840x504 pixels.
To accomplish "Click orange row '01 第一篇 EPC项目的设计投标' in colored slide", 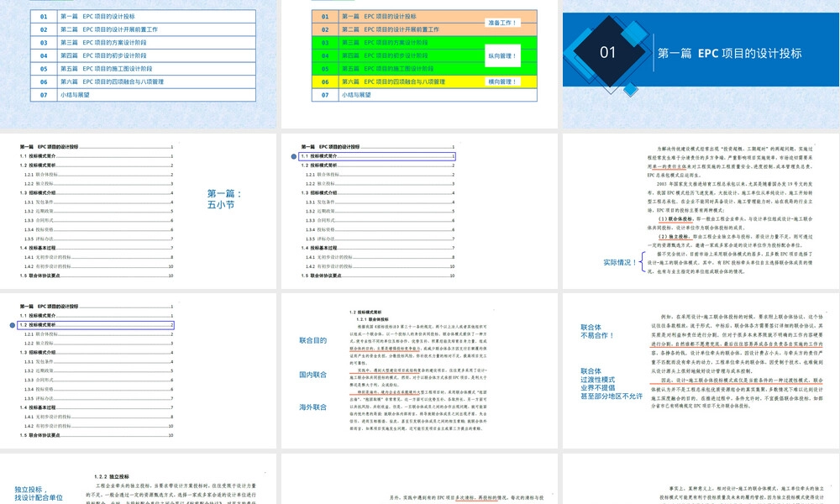I will (424, 16).
